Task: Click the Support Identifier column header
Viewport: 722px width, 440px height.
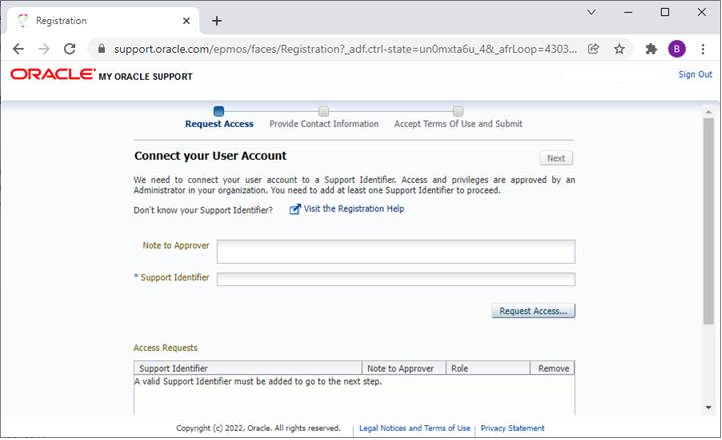Action: tap(248, 368)
